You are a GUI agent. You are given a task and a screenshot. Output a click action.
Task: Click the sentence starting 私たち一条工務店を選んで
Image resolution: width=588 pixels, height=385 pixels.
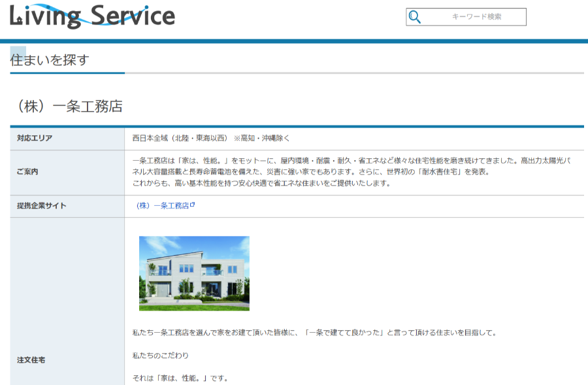click(x=315, y=333)
